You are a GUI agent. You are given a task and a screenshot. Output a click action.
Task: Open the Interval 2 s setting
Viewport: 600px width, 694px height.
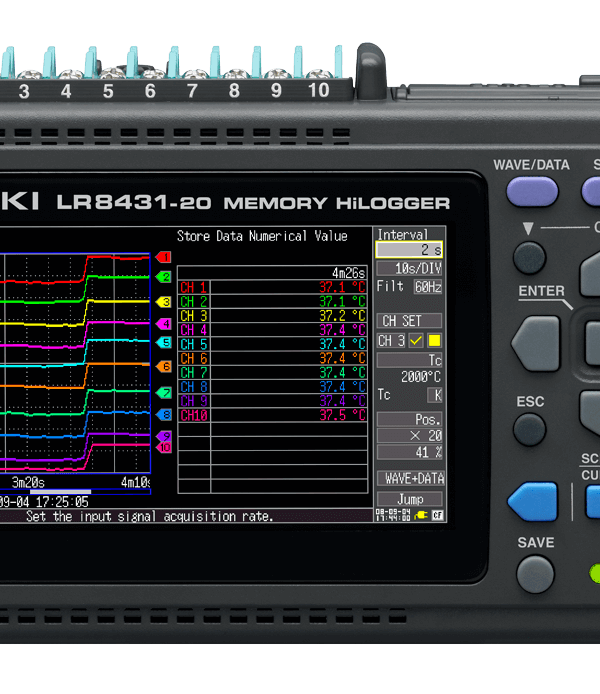coord(409,250)
